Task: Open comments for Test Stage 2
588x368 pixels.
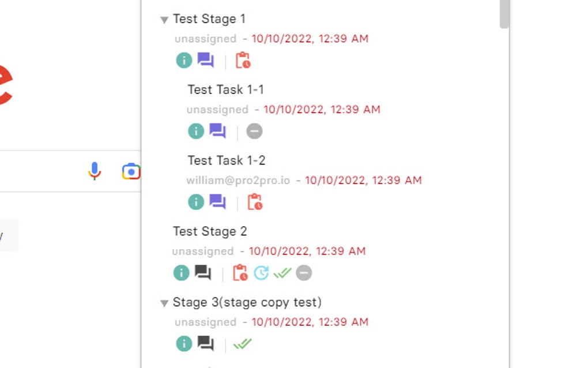Action: coord(203,272)
